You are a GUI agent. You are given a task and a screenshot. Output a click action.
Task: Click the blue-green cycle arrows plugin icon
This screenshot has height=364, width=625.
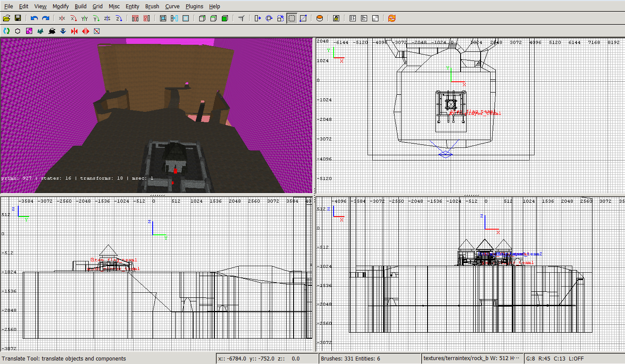(7, 31)
